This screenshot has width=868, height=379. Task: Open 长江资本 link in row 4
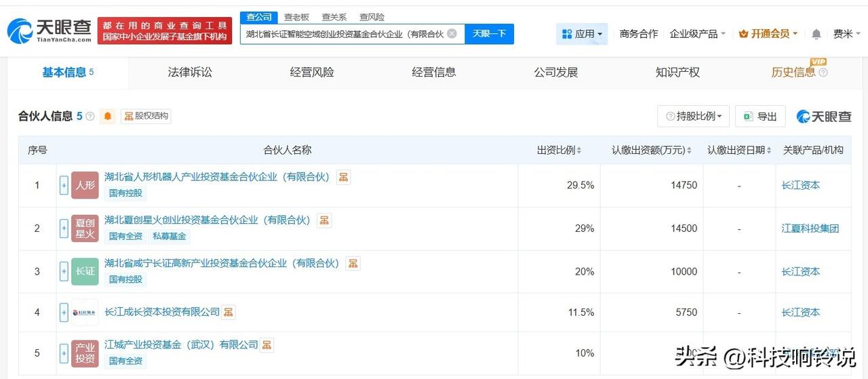pyautogui.click(x=801, y=313)
